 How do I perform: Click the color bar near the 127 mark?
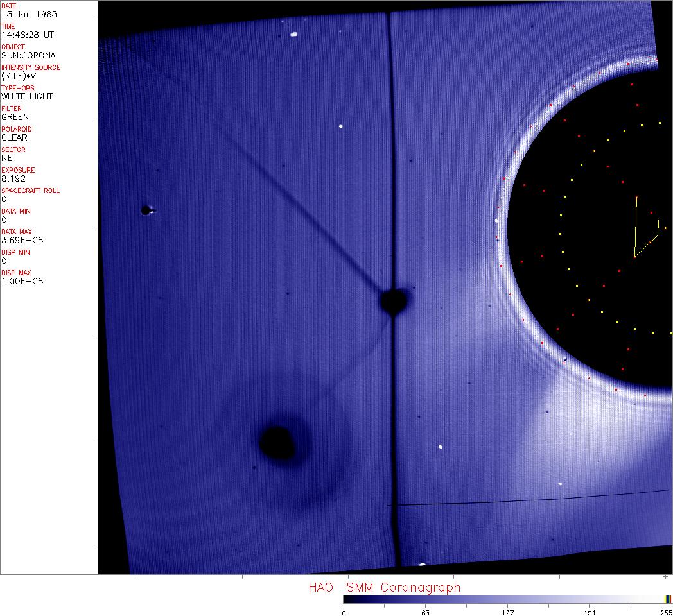[507, 599]
